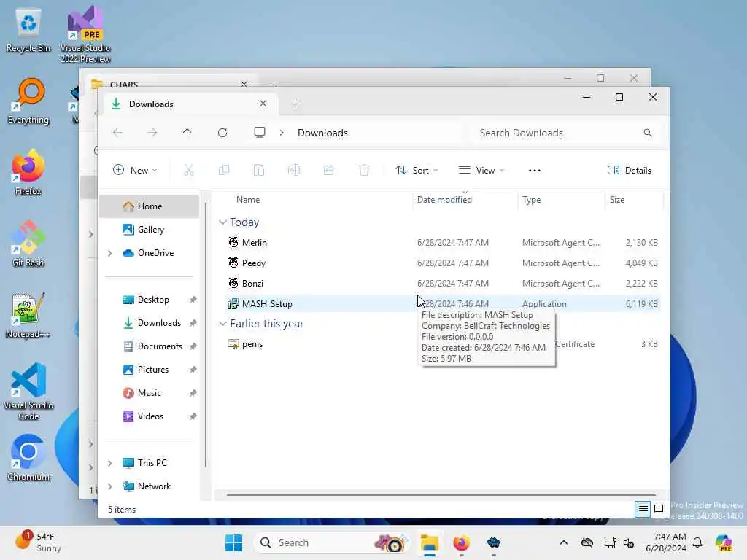Add a new tab in Downloads window

pos(295,104)
